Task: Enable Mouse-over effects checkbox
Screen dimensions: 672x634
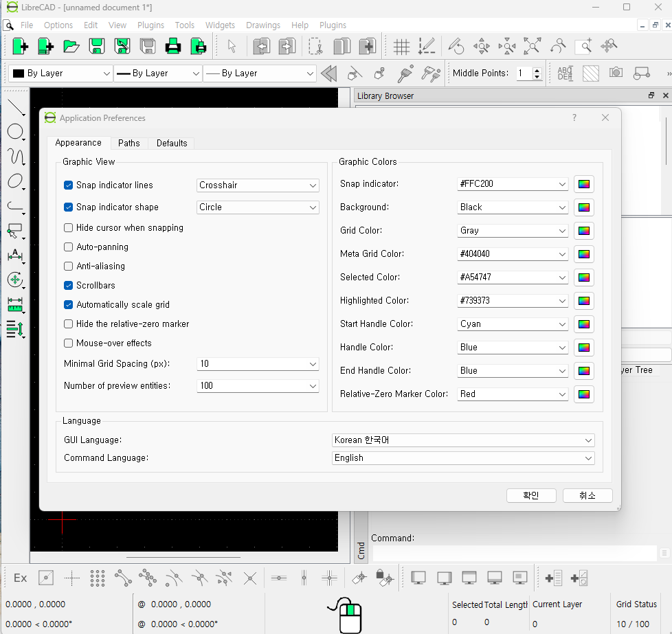Action: pyautogui.click(x=69, y=343)
